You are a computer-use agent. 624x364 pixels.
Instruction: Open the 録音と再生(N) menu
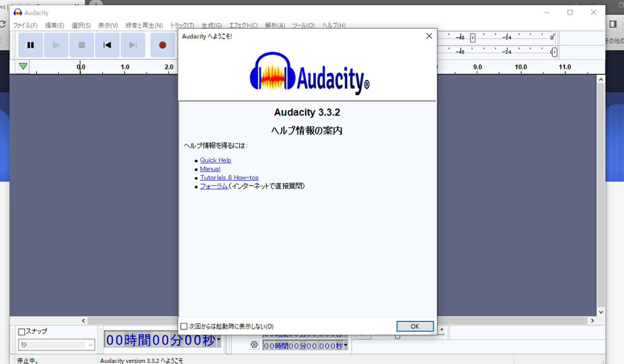[144, 25]
